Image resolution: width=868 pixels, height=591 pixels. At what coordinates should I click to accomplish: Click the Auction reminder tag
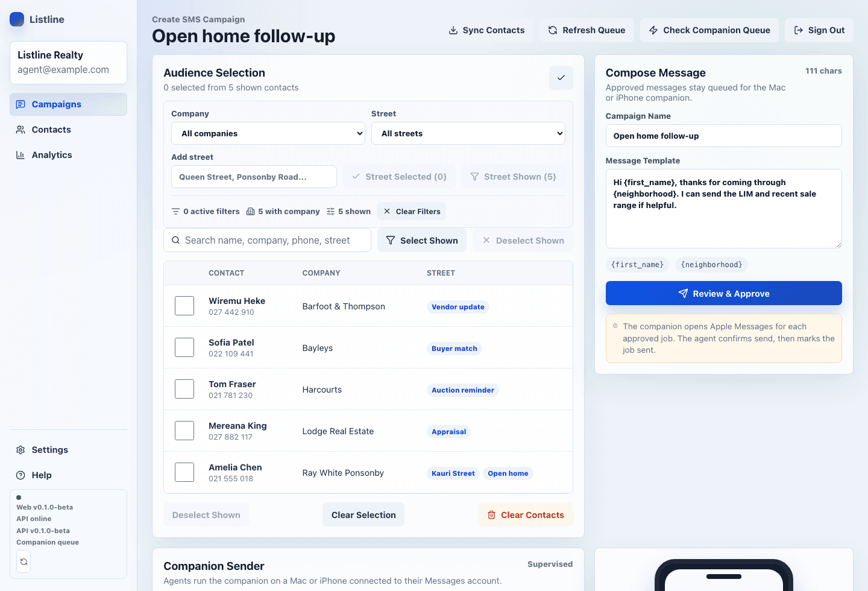462,390
